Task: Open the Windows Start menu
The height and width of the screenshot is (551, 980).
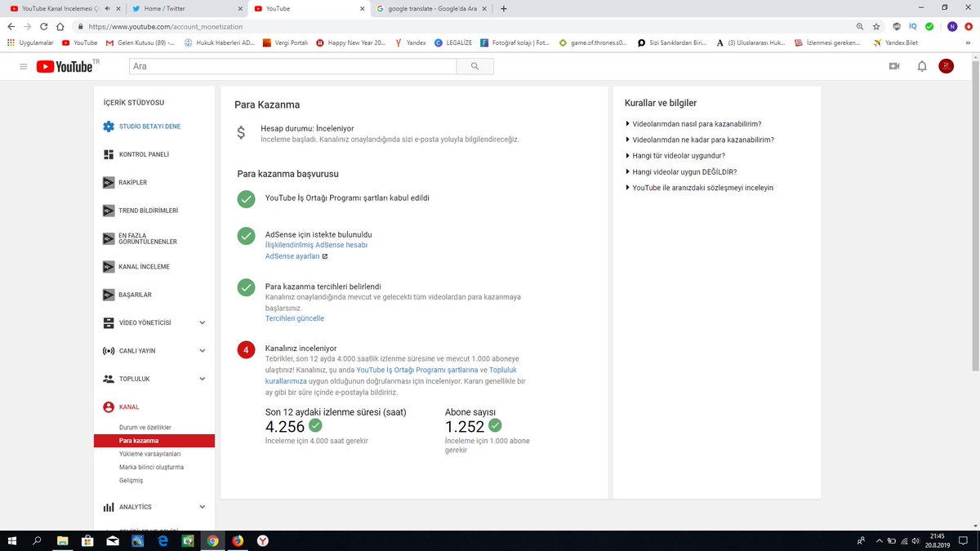Action: pyautogui.click(x=12, y=540)
